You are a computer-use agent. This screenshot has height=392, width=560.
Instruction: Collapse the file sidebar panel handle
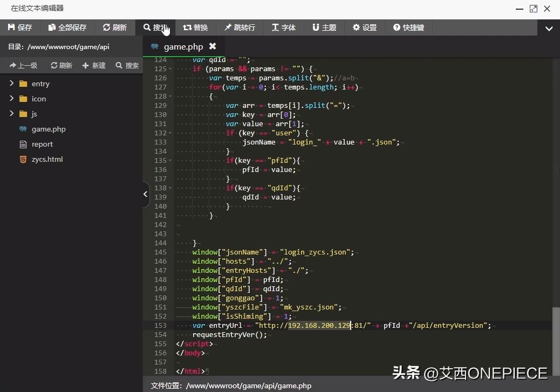point(146,195)
